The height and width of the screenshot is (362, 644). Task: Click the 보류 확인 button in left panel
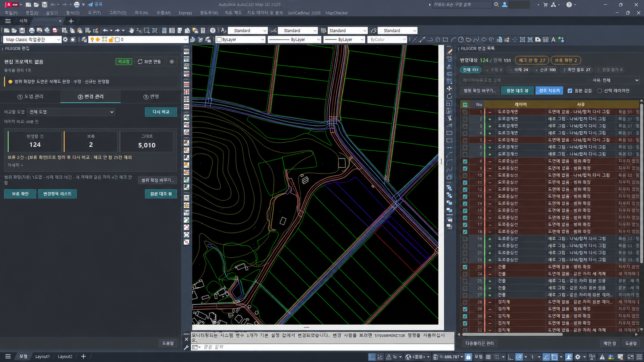pyautogui.click(x=20, y=194)
